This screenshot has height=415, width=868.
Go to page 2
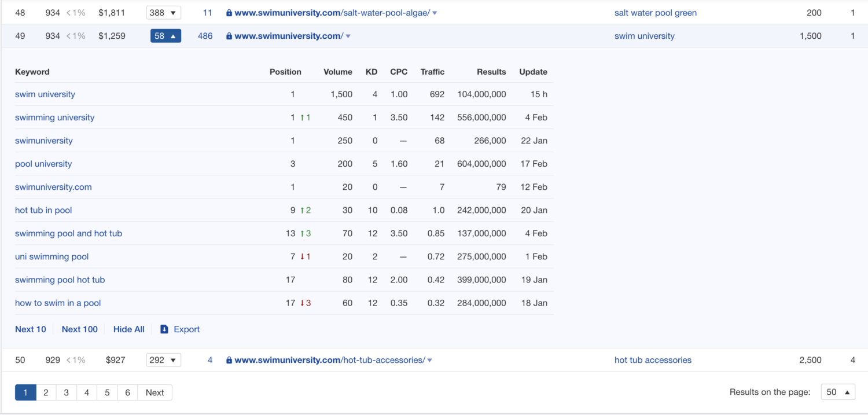46,392
